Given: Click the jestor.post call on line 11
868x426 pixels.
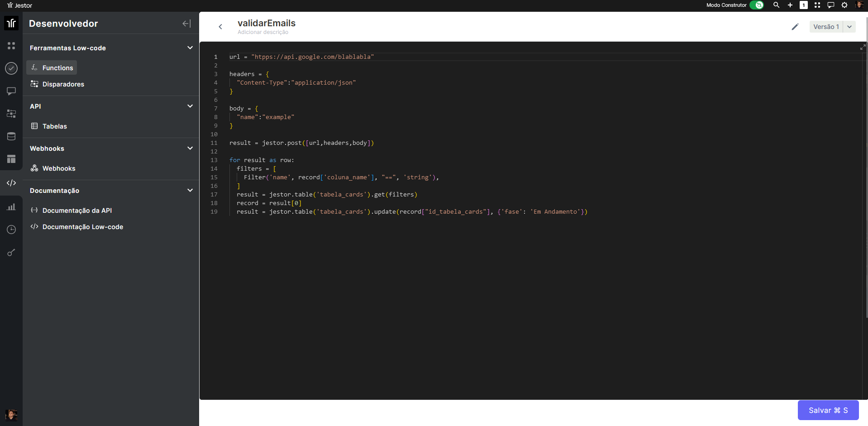Looking at the screenshot, I should (x=302, y=143).
